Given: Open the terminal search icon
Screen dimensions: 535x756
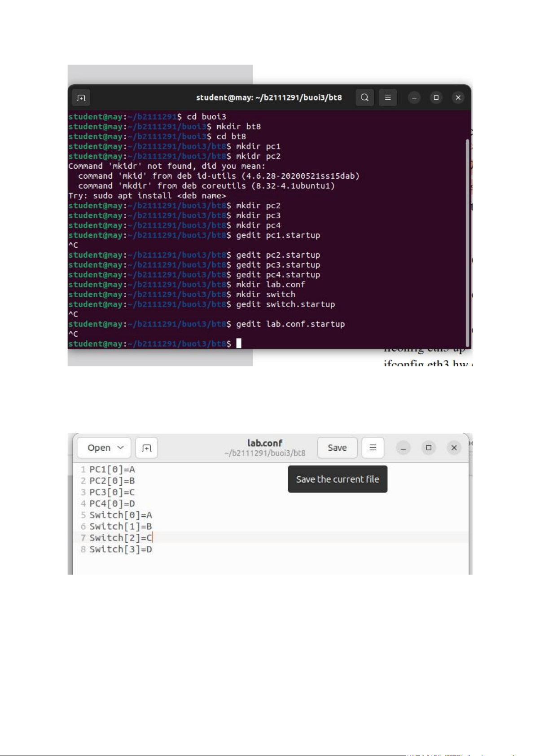Looking at the screenshot, I should pyautogui.click(x=365, y=97).
